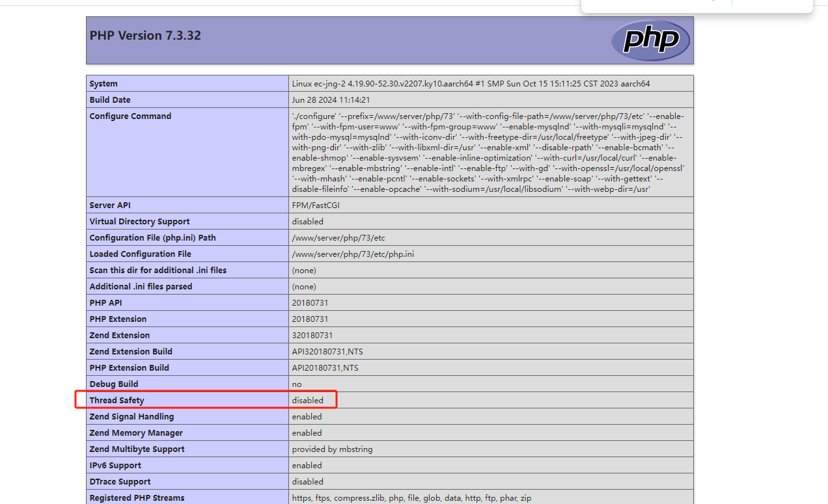
Task: Select the 'System' row label
Action: click(103, 84)
